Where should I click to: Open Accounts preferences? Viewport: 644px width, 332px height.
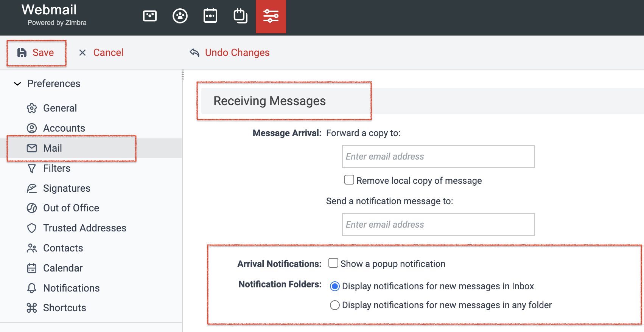coord(64,128)
